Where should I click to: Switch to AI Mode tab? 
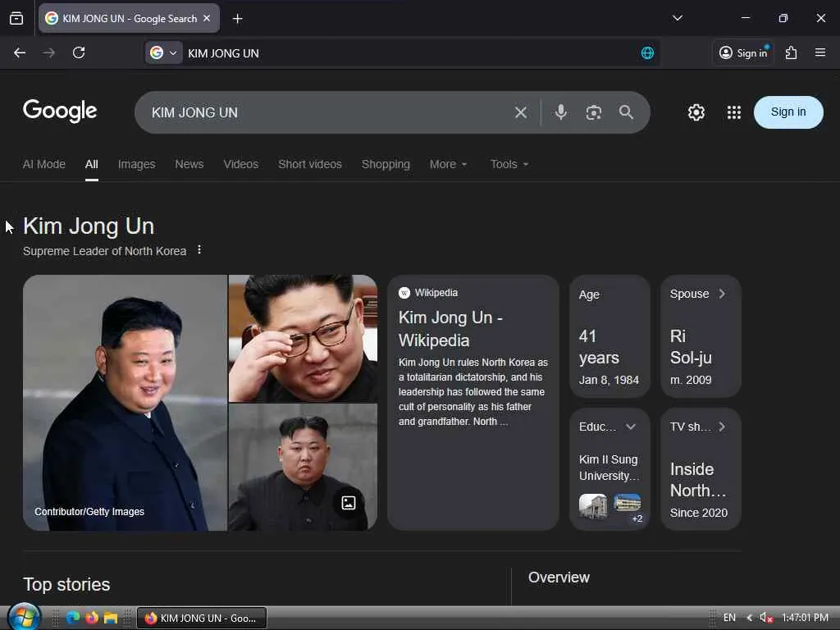[x=44, y=164]
